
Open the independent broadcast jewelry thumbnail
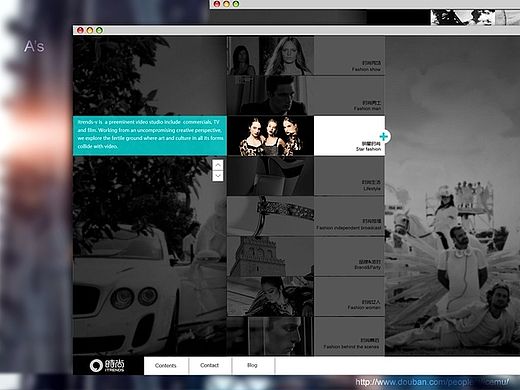(x=270, y=216)
